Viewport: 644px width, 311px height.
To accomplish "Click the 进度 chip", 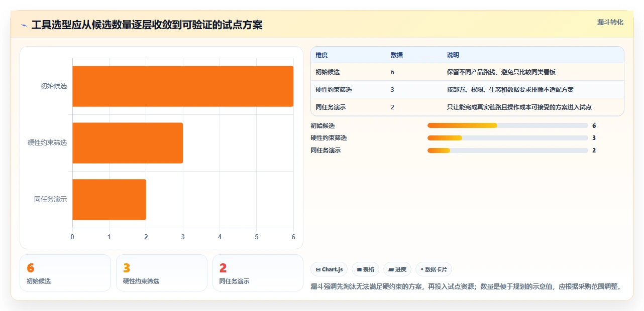I will coord(397,269).
